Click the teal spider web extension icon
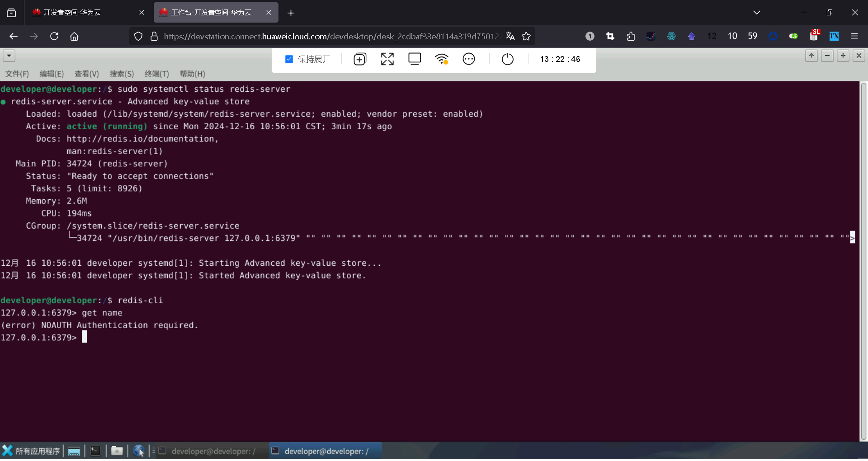 [671, 36]
